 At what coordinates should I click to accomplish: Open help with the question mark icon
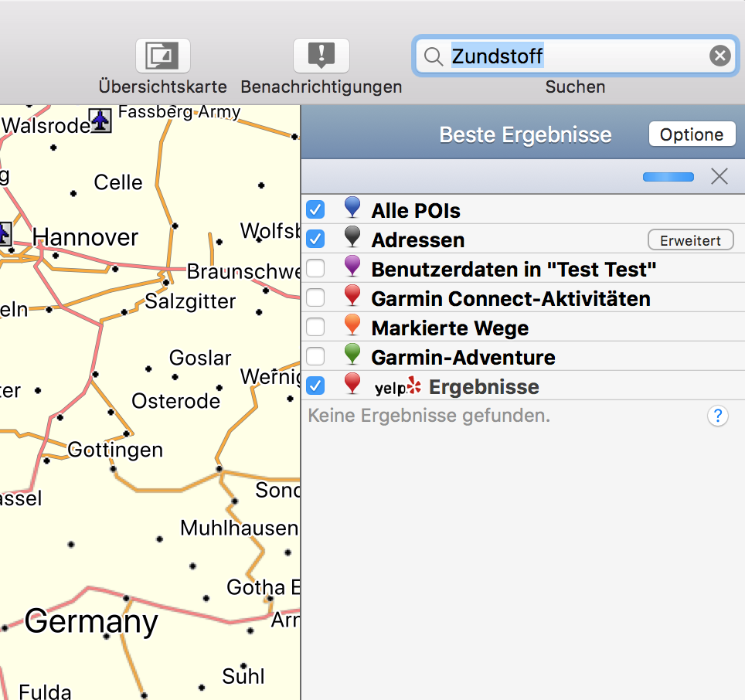[x=717, y=416]
